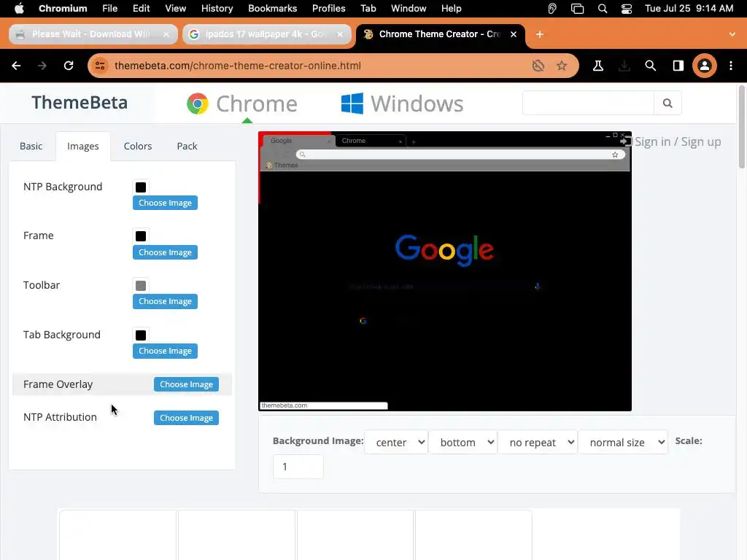Click the window mirroring menu bar icon
The height and width of the screenshot is (560, 747).
578,8
